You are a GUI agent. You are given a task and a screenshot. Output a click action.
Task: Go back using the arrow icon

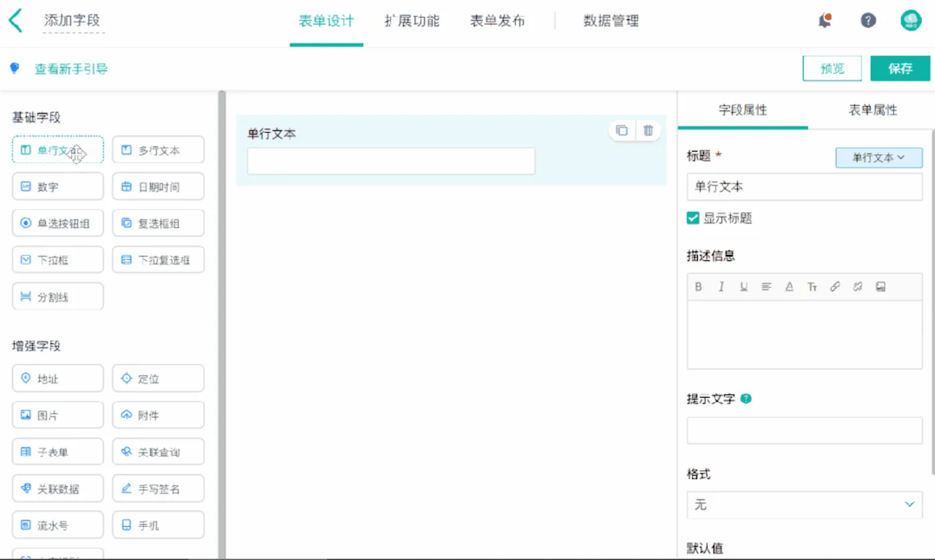(x=15, y=21)
